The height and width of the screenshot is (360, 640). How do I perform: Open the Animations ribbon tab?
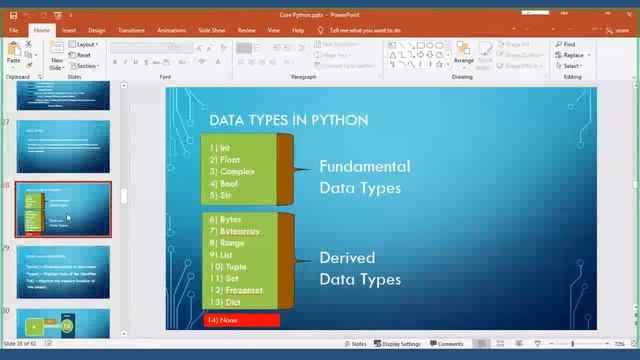tap(171, 31)
